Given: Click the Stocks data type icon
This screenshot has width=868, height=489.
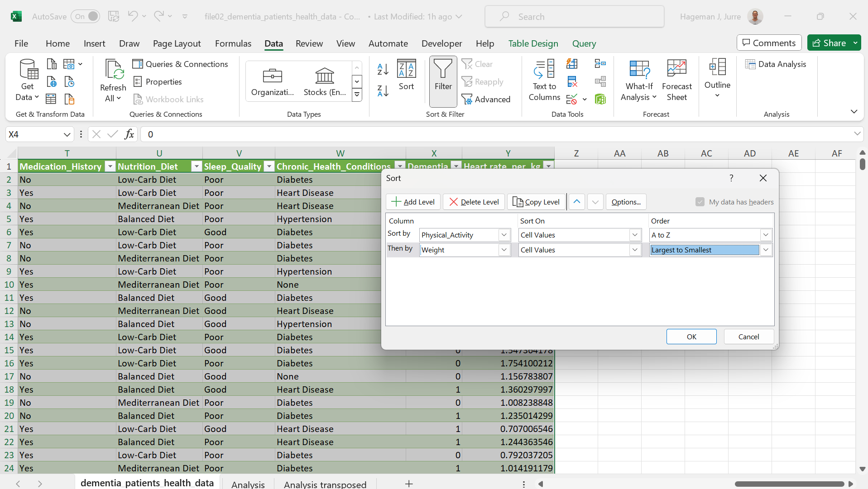Looking at the screenshot, I should coord(324,76).
